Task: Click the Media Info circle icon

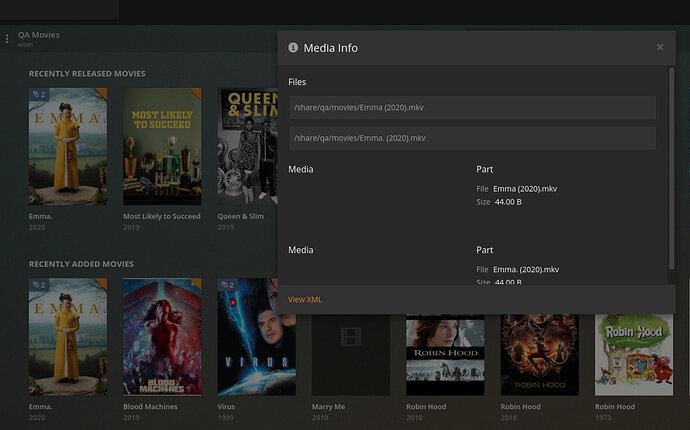Action: point(293,48)
